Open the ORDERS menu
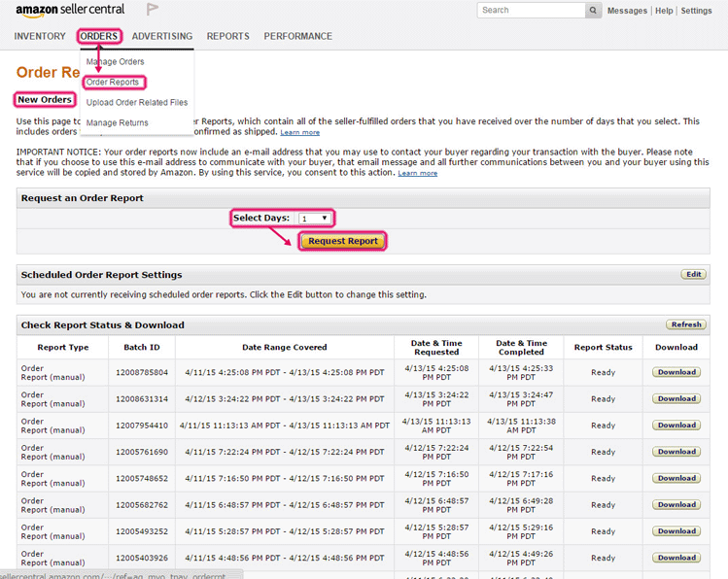This screenshot has height=579, width=728. coord(99,36)
